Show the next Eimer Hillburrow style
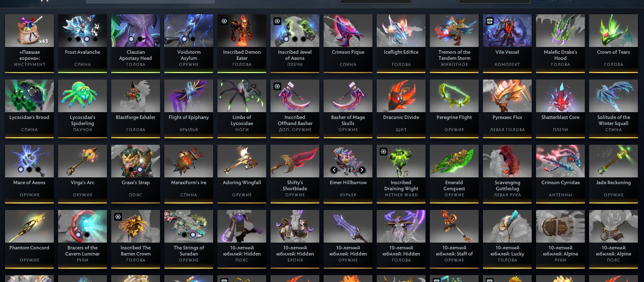Viewport: 644px width, 282px height. pyautogui.click(x=362, y=170)
